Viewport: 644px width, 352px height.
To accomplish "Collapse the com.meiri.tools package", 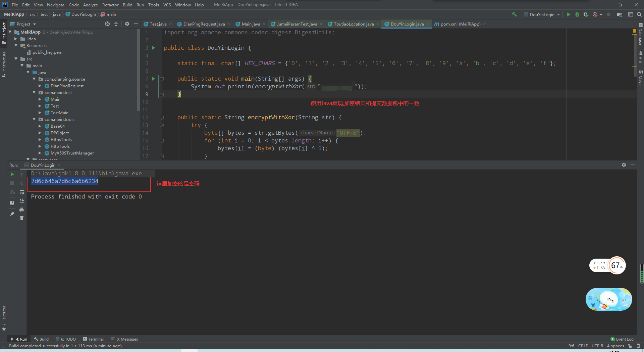I will (34, 119).
